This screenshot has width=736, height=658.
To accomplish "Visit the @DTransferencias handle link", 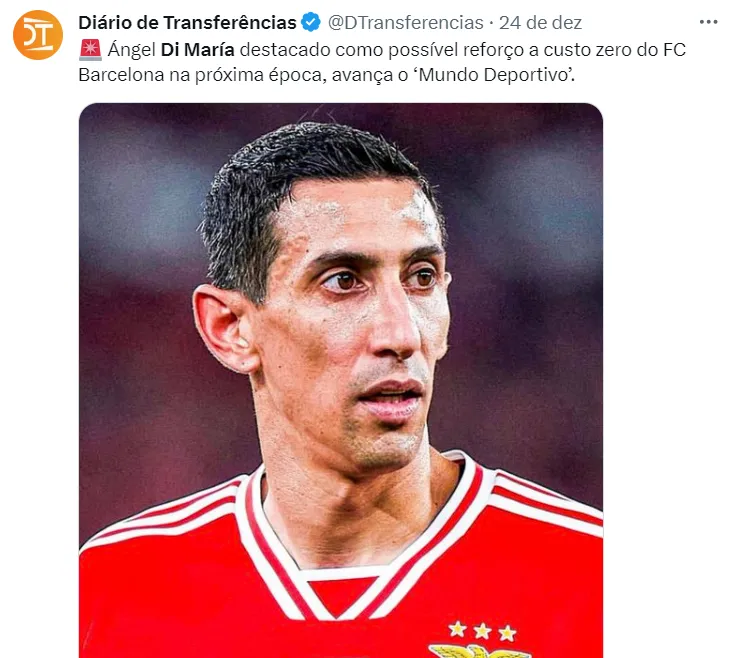I will click(406, 23).
